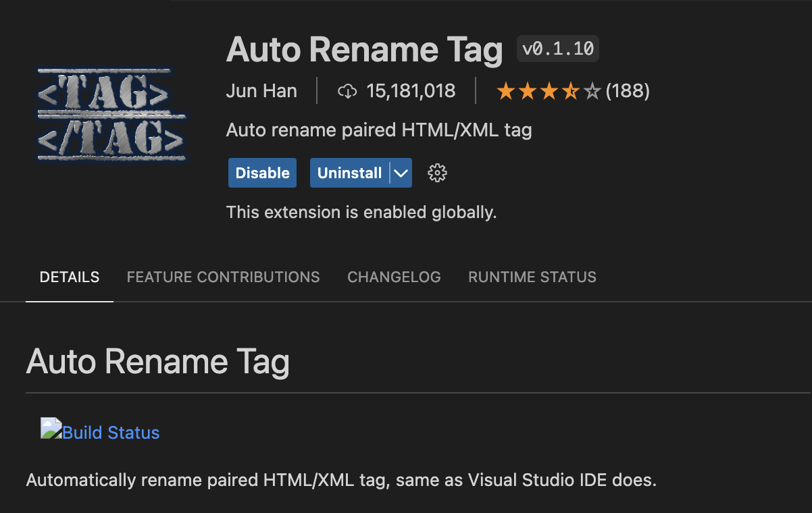Uninstall the extension

point(349,173)
